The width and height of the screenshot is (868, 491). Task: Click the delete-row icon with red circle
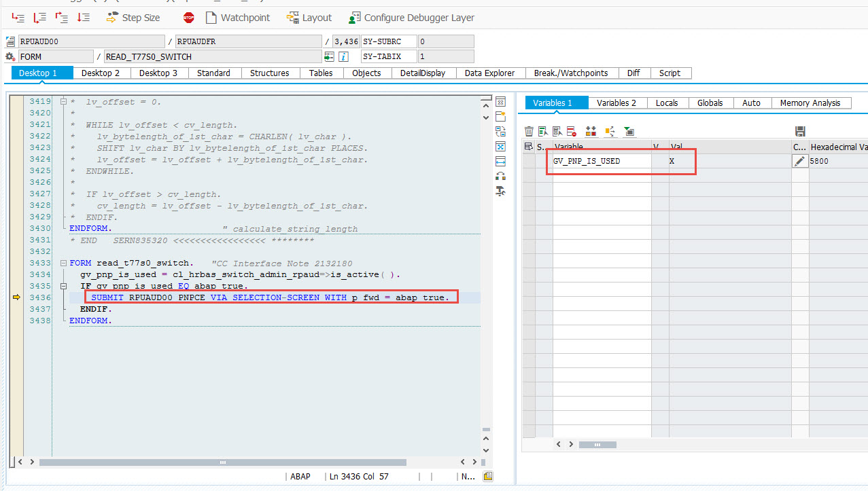point(572,131)
